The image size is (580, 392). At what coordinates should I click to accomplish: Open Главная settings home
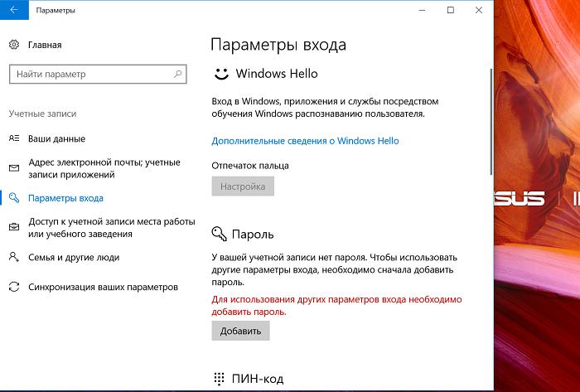pos(45,45)
